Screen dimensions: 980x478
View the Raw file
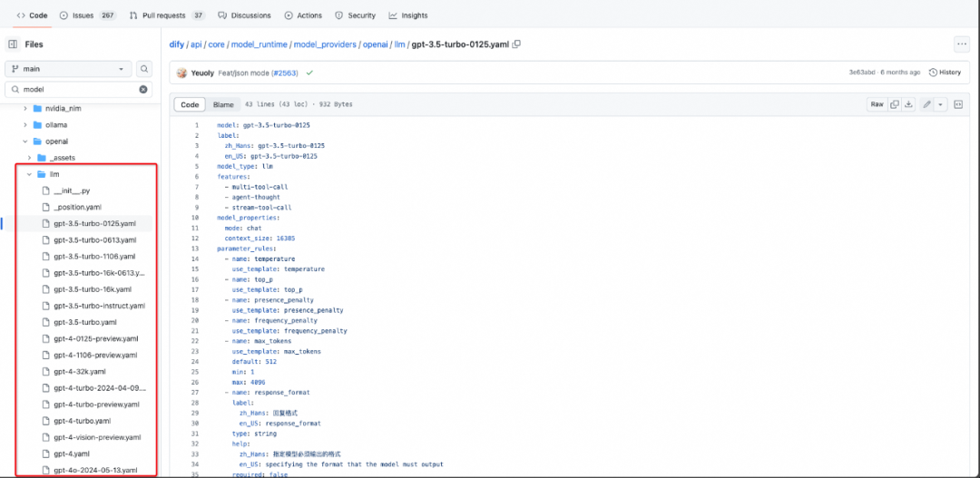[877, 104]
